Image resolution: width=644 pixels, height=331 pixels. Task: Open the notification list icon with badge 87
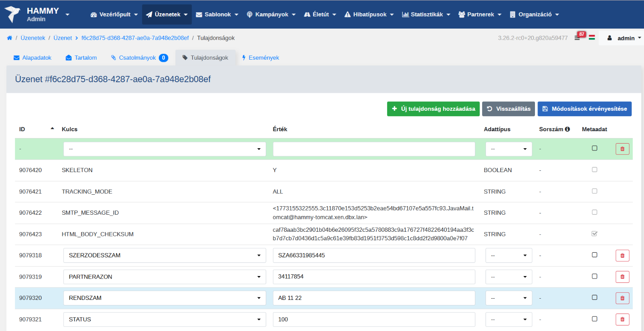[x=577, y=38]
